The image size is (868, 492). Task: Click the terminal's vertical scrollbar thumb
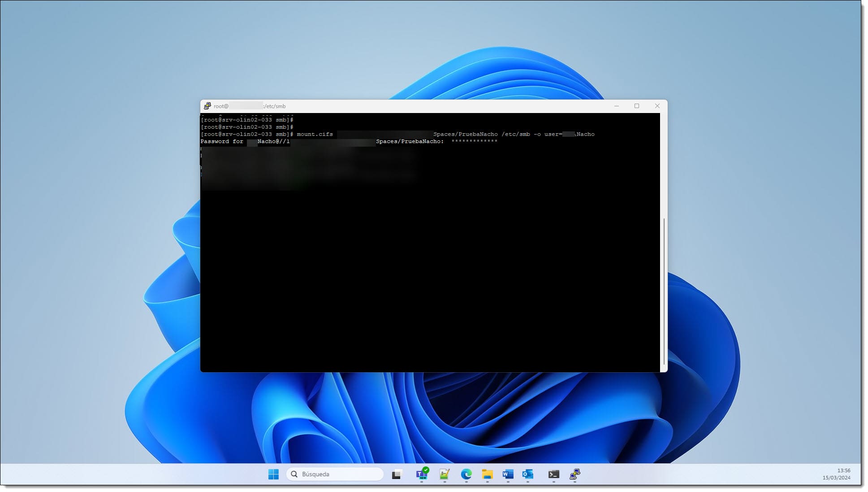tap(664, 292)
